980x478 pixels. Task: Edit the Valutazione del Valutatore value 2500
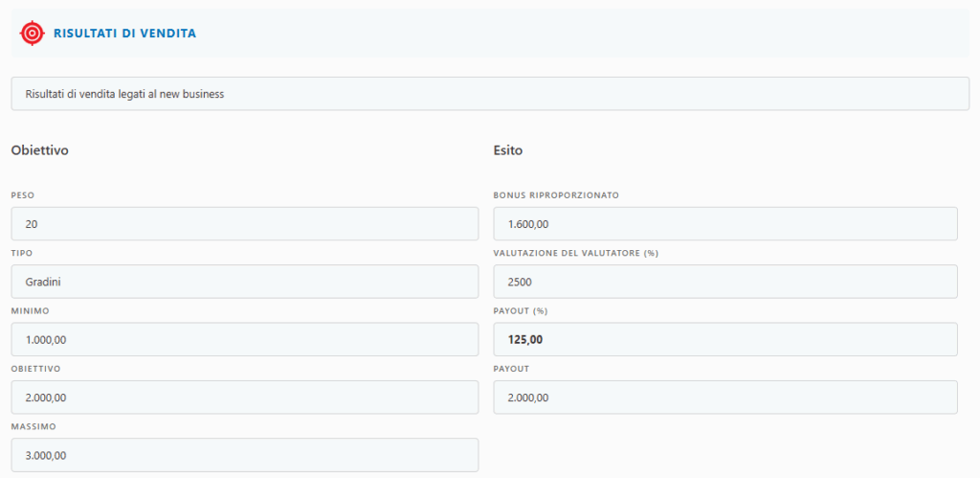724,282
